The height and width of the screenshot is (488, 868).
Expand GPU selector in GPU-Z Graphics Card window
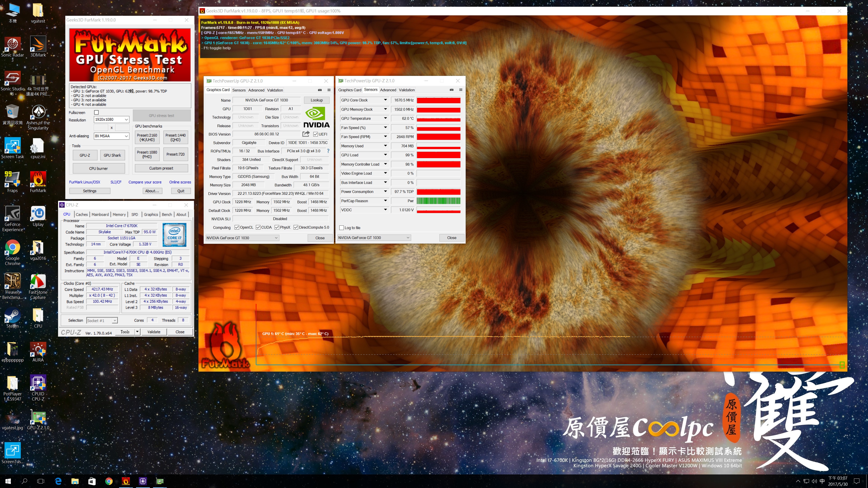pos(276,238)
